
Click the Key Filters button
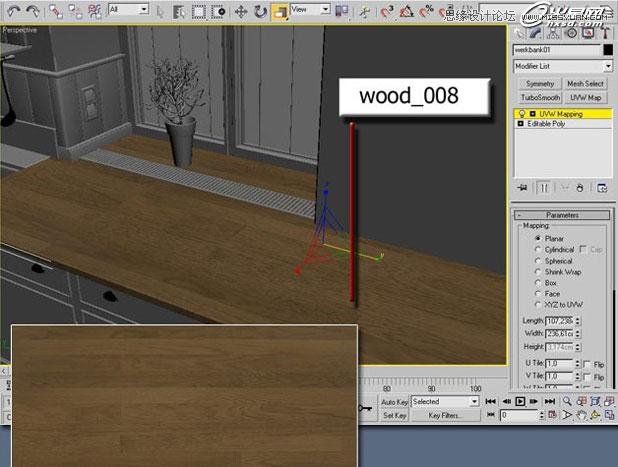click(446, 415)
